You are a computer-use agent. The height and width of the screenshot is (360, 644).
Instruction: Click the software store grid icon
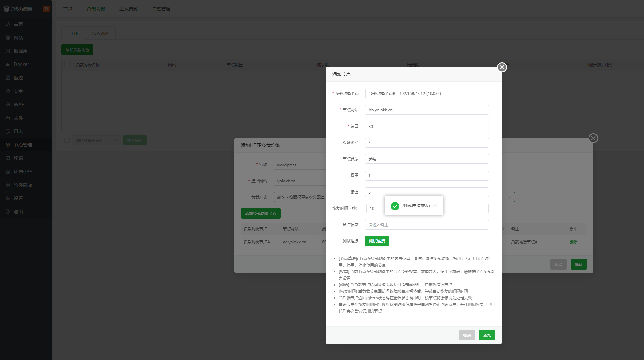coord(8,185)
